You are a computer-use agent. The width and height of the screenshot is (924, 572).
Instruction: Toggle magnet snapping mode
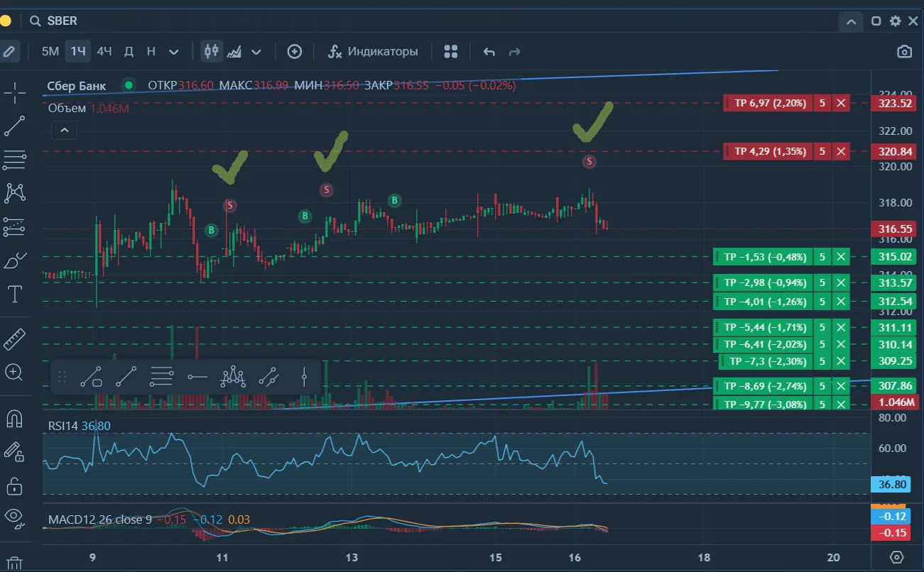pyautogui.click(x=15, y=419)
